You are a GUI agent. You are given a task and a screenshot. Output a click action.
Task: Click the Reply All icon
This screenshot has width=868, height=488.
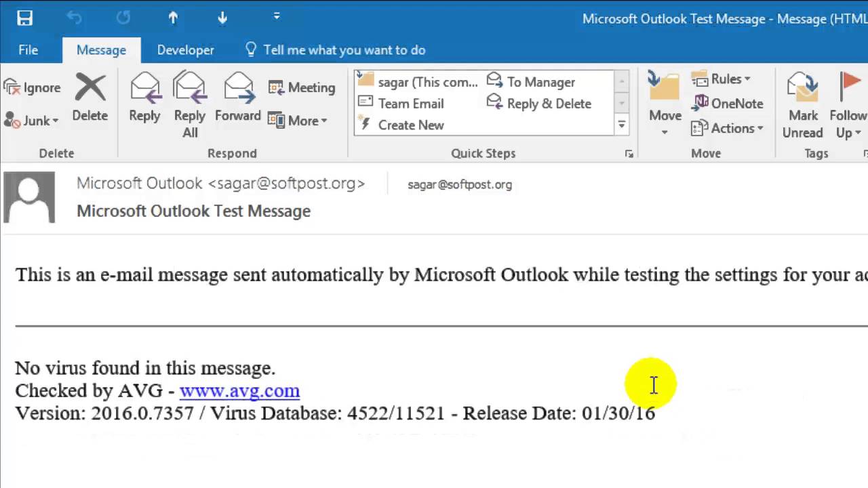tap(189, 105)
